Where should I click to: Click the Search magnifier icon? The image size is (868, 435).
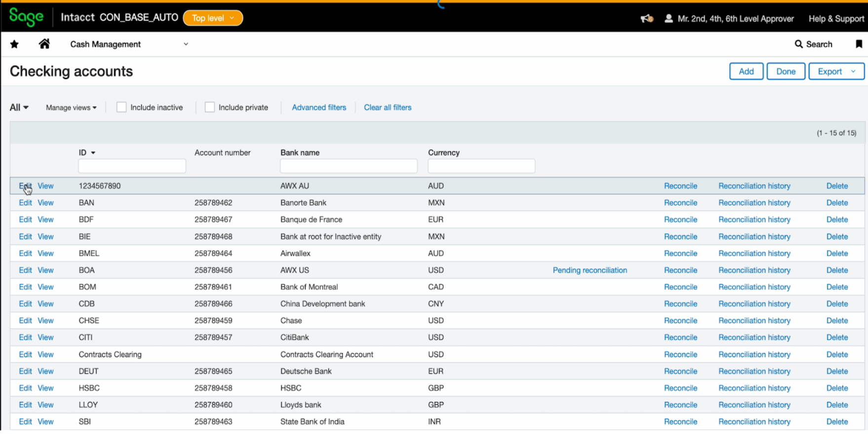(798, 44)
